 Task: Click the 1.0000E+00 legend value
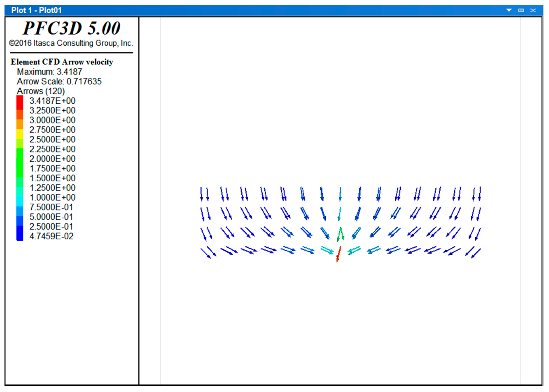53,197
